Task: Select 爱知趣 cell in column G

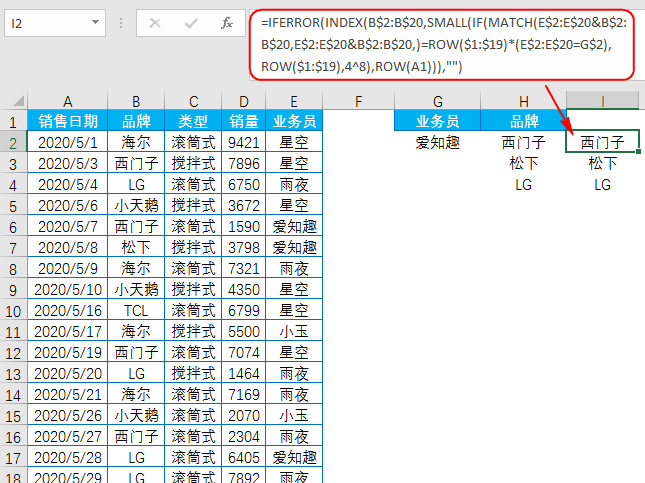Action: click(438, 142)
